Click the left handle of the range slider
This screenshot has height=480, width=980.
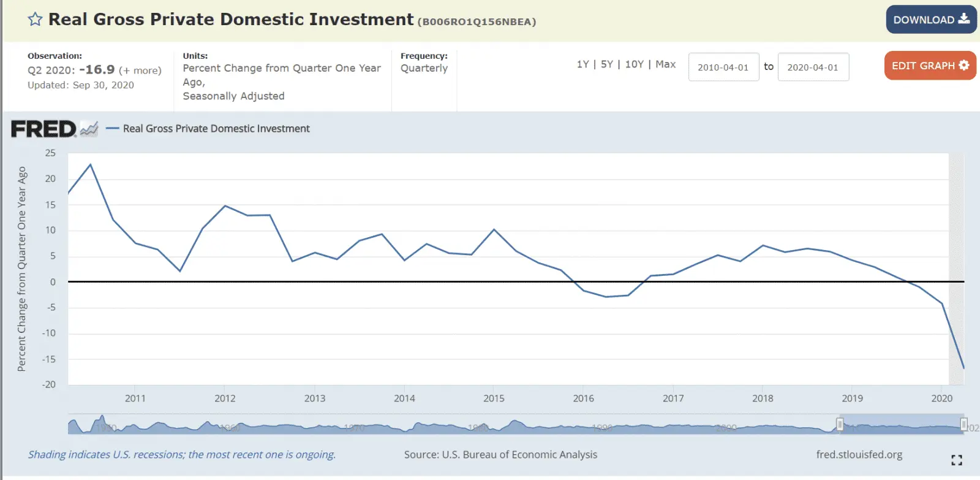[840, 424]
